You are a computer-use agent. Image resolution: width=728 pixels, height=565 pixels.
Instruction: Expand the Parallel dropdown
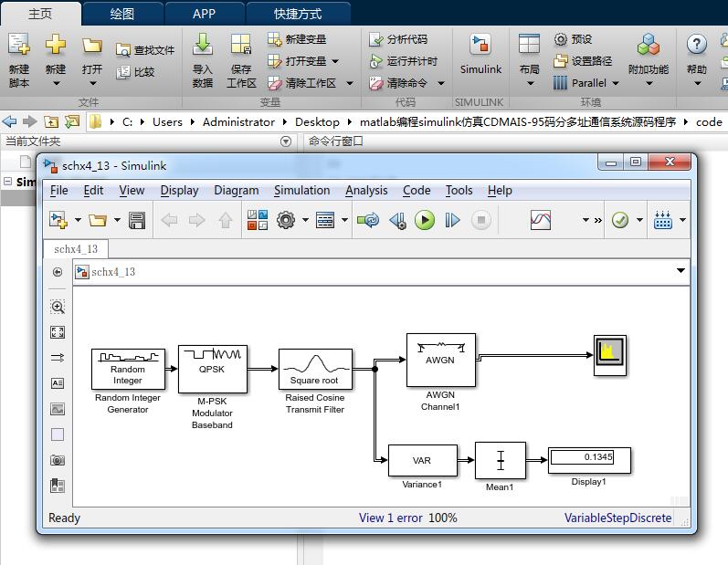(x=616, y=83)
